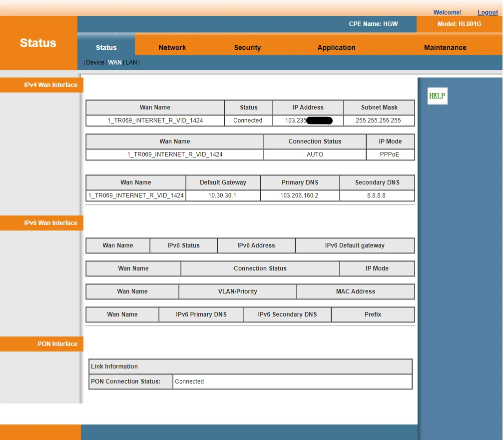Click the Welcome! text
Screen dimensions: 504x440
coord(447,12)
